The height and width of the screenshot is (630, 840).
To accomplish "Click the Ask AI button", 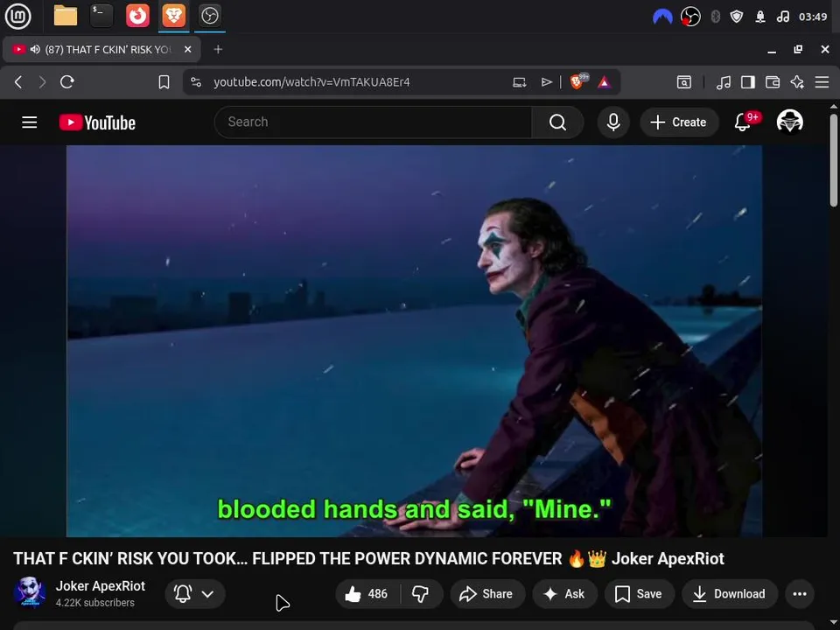I will 564,593.
